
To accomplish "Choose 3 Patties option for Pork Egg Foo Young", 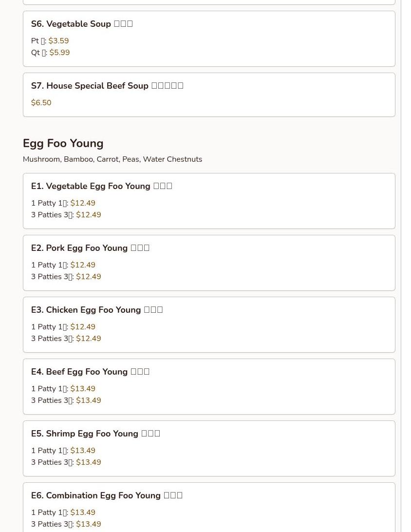I will pos(66,277).
